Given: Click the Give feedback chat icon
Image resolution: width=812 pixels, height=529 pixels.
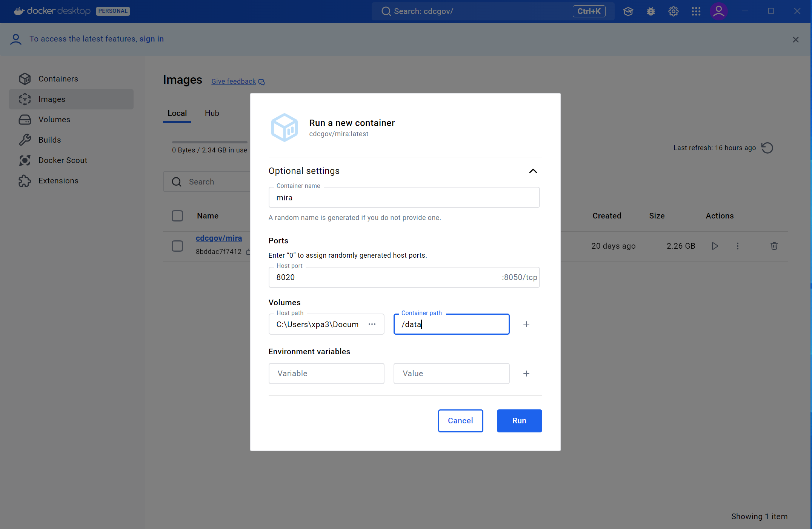Looking at the screenshot, I should tap(261, 82).
